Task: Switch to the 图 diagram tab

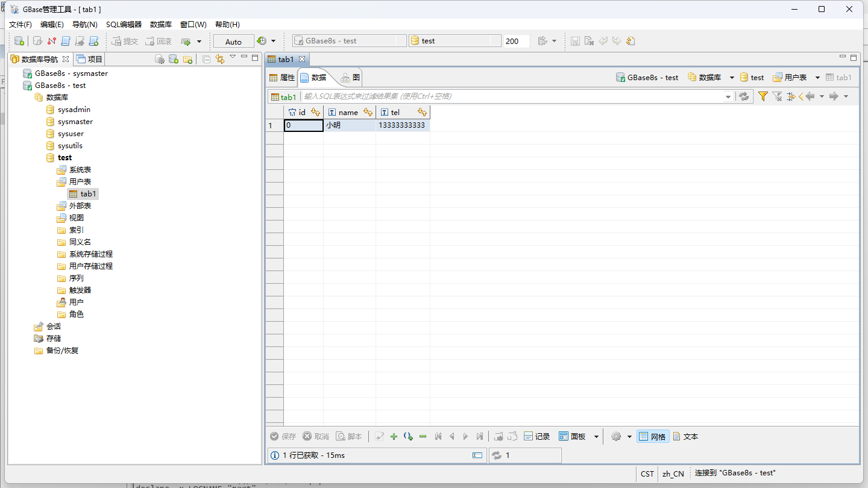Action: tap(351, 78)
